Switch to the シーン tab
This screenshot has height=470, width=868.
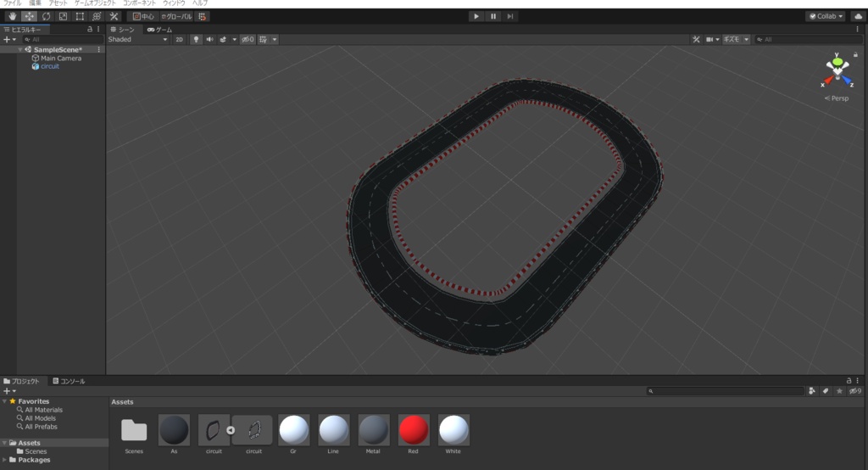point(123,30)
